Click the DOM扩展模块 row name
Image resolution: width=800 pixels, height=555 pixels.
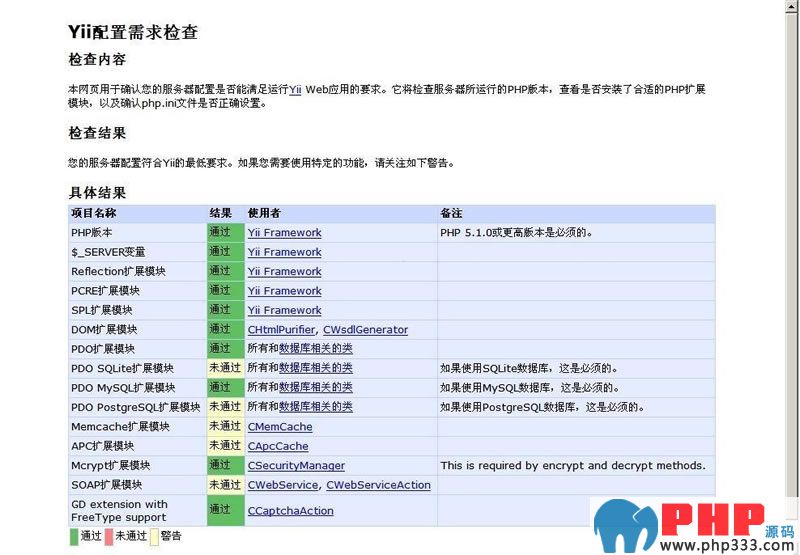point(104,330)
